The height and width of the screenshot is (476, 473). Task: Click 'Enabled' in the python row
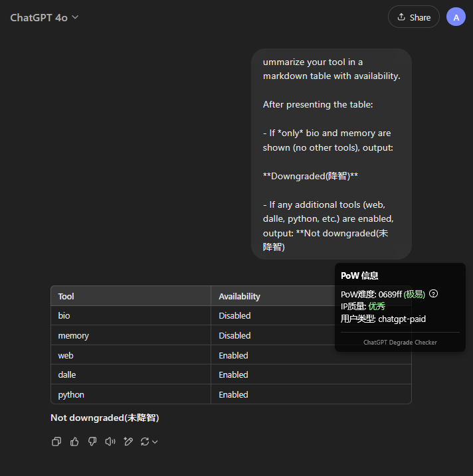[233, 394]
